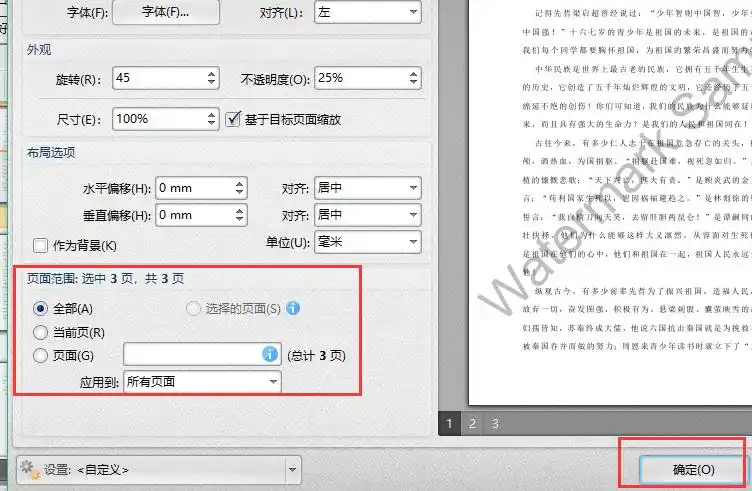The height and width of the screenshot is (491, 752).
Task: Decrease the vertical offset with down arrow
Action: click(239, 220)
